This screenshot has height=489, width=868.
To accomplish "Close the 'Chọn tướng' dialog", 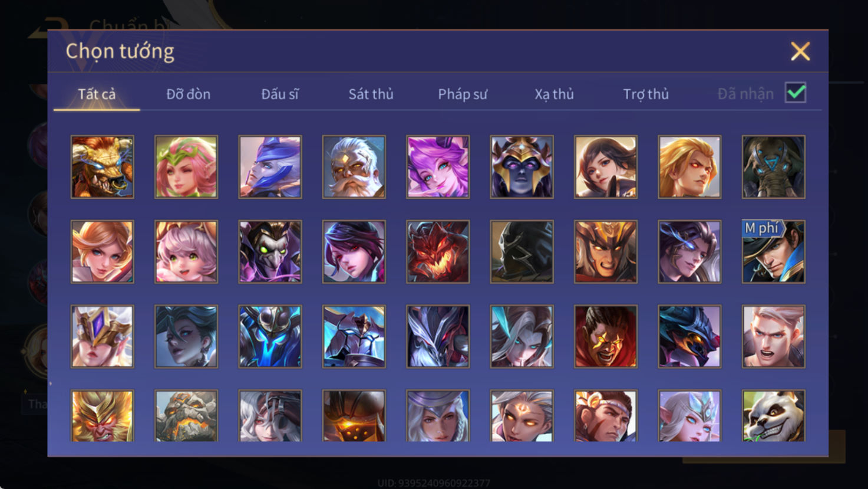I will pyautogui.click(x=800, y=51).
